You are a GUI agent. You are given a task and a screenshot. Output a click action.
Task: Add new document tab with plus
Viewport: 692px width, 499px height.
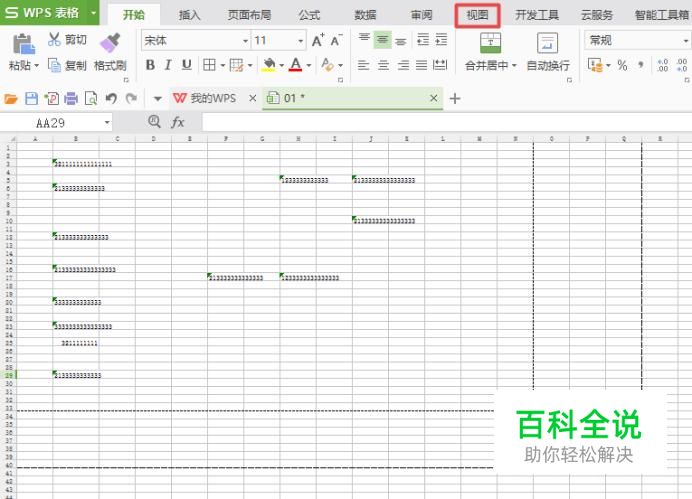(455, 98)
